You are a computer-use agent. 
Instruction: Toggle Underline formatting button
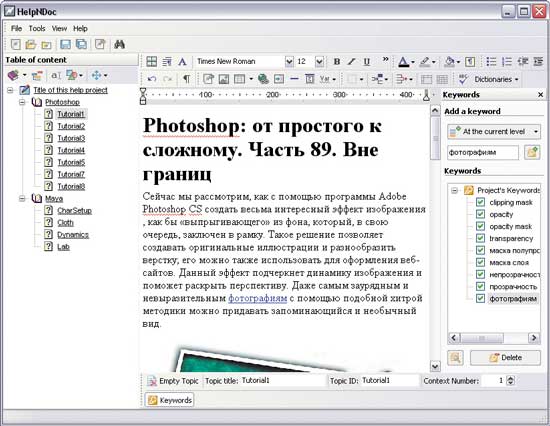click(367, 62)
